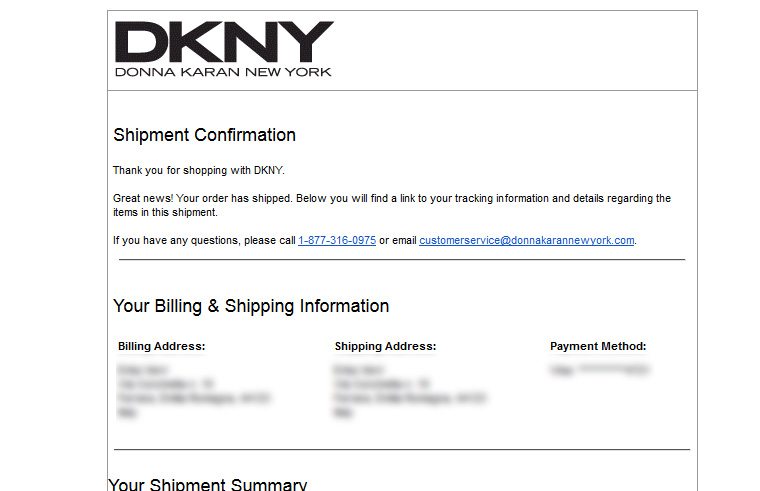Select the Shipping Address label
This screenshot has width=760, height=491.
385,346
